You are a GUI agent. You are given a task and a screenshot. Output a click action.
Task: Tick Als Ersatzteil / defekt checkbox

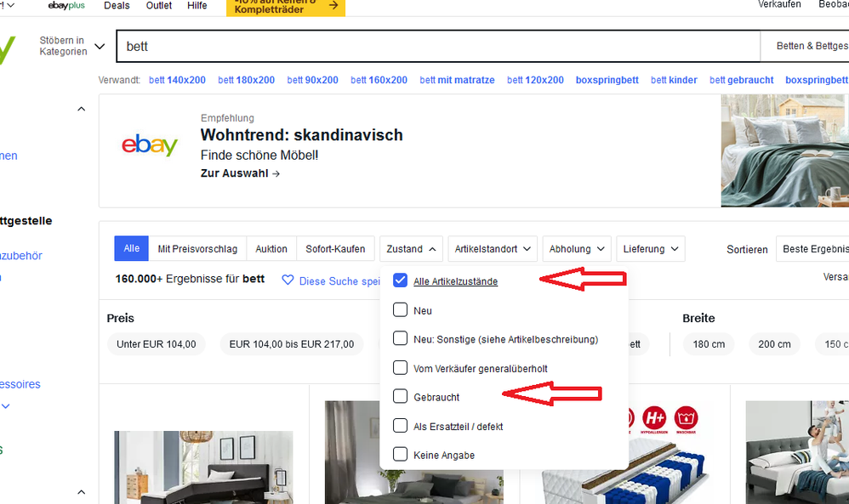pyautogui.click(x=401, y=426)
